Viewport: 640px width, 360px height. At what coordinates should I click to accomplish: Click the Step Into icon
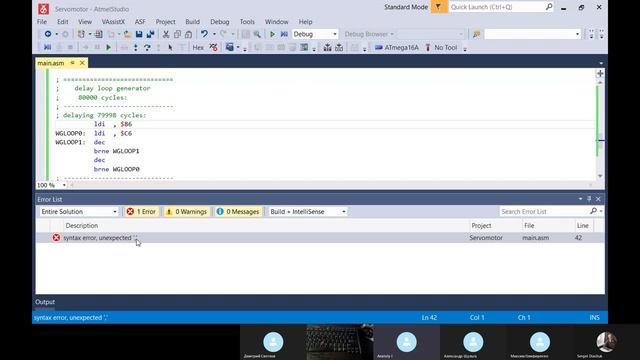136,48
